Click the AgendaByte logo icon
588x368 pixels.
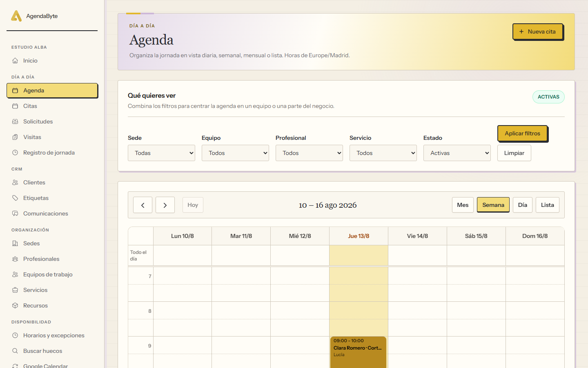click(16, 16)
